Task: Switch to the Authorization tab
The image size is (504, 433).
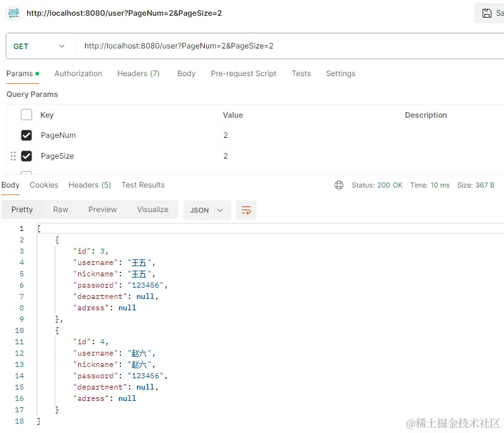Action: (78, 74)
